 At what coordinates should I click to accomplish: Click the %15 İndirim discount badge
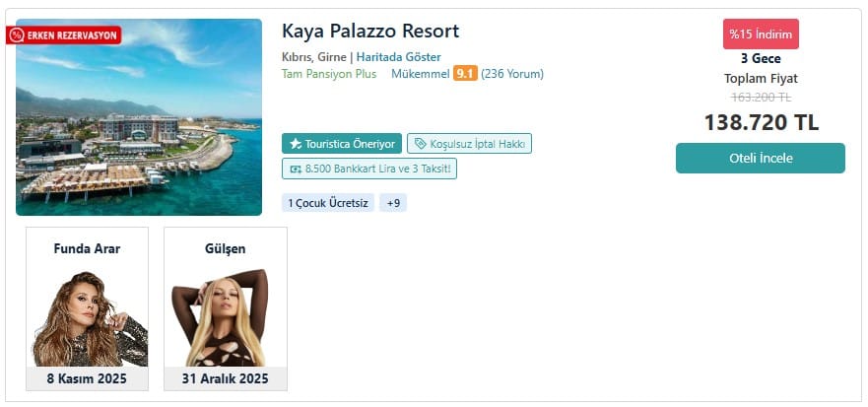pyautogui.click(x=761, y=34)
